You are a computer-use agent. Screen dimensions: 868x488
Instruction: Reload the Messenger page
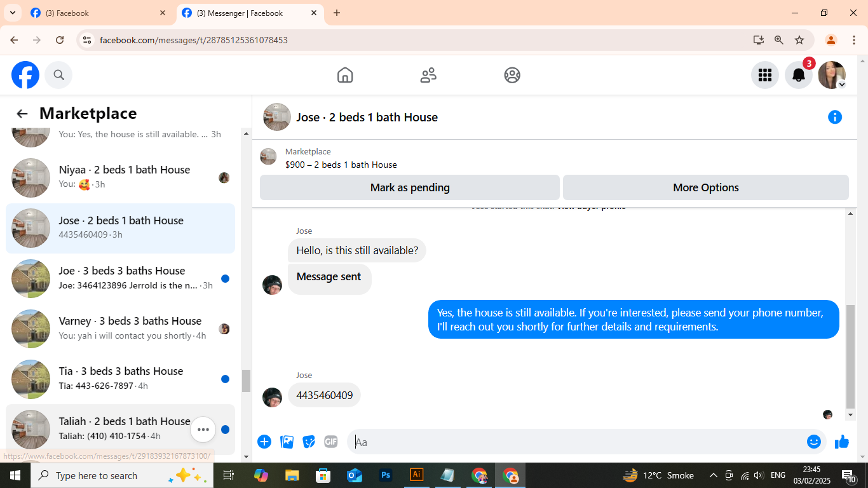[60, 40]
